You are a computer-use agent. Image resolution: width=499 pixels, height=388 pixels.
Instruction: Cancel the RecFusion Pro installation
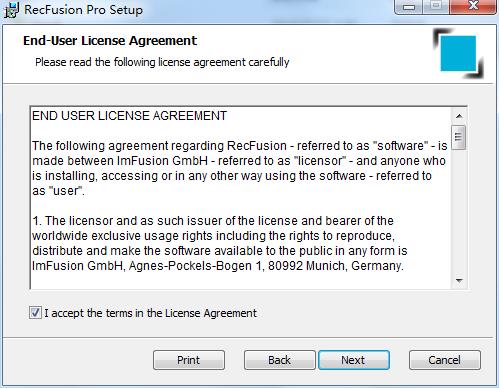445,360
